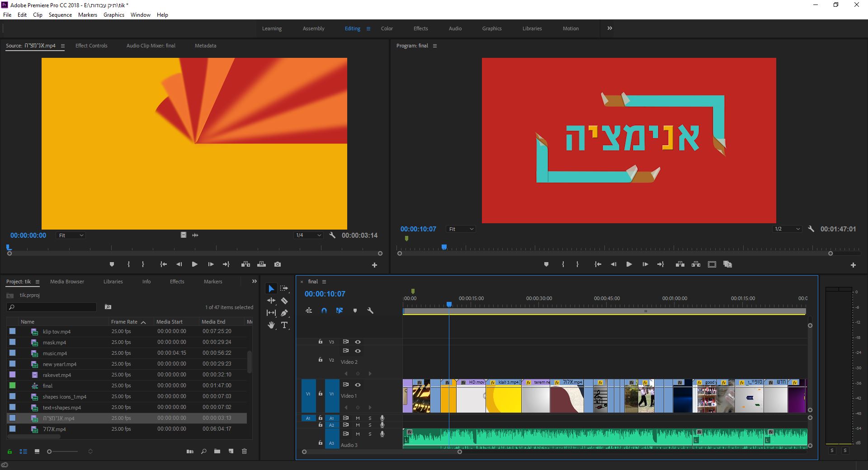Toggle the Snap magnet in the timeline

tap(324, 310)
